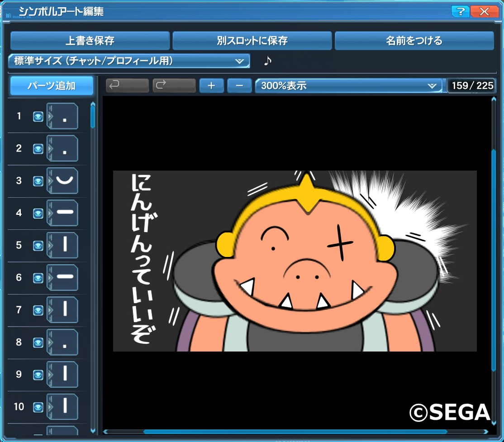Toggle visibility eye for layer 2
Viewport: 504px width, 442px height.
pos(38,149)
